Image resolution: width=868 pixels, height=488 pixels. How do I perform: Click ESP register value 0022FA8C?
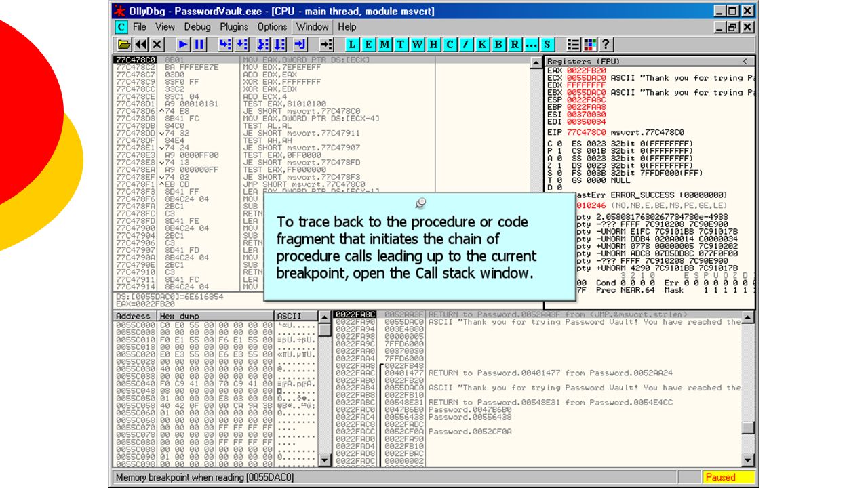tap(586, 100)
